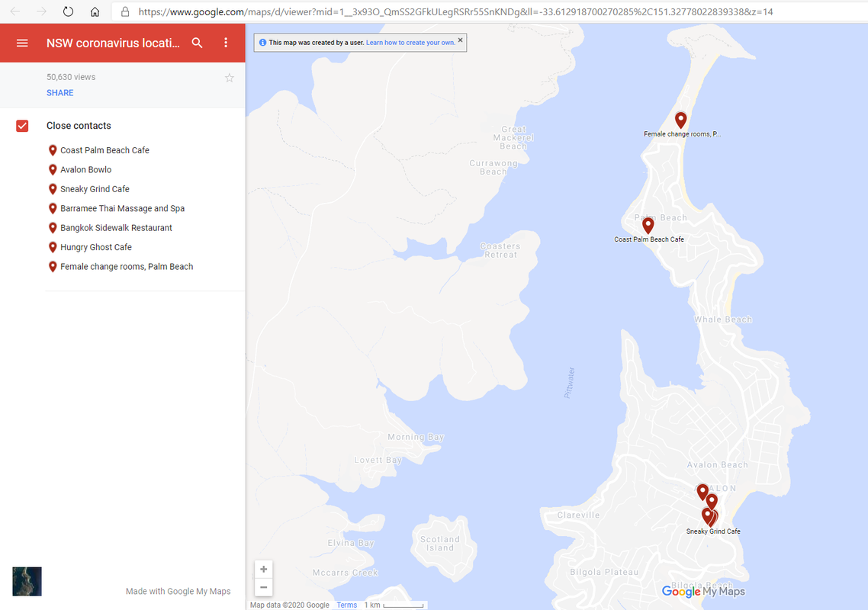Open the Terms link at map bottom

pos(347,605)
